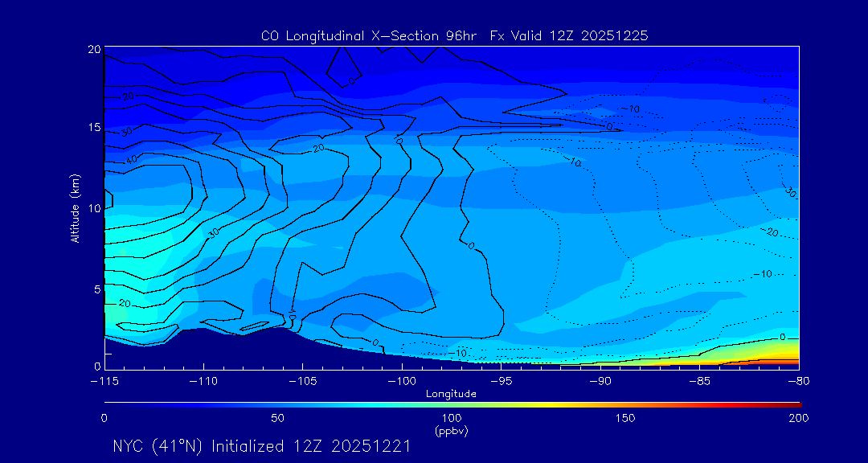Click the 'NYC (41°N) Initialized 12Z 20251221' caption
This screenshot has width=868, height=463.
tap(261, 446)
